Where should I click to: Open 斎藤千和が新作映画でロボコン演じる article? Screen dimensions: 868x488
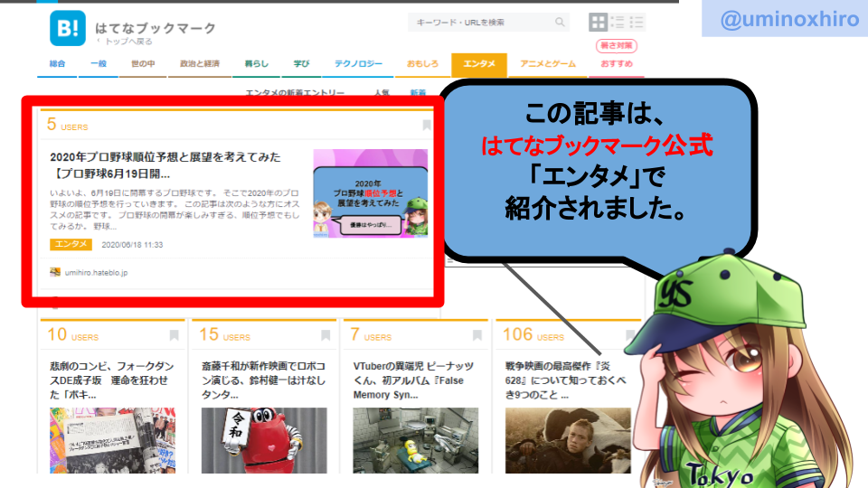click(x=263, y=380)
